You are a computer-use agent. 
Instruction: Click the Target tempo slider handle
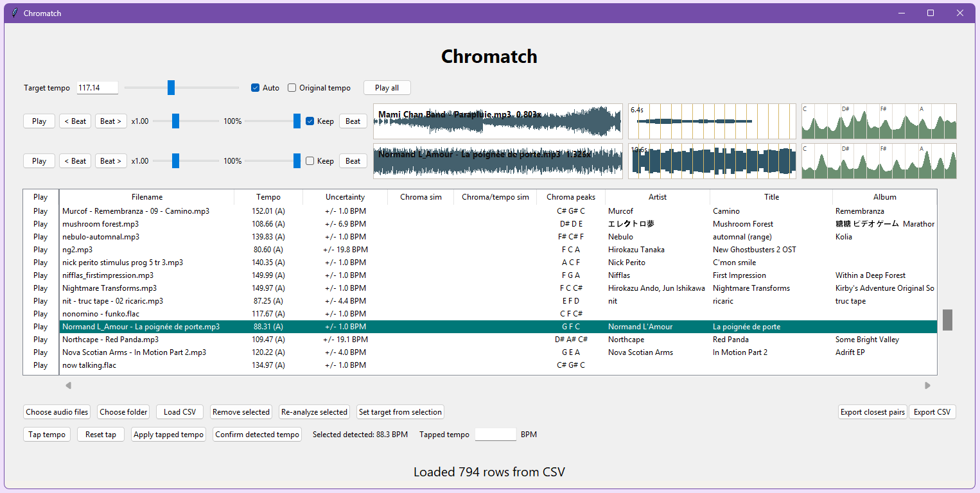pyautogui.click(x=171, y=88)
